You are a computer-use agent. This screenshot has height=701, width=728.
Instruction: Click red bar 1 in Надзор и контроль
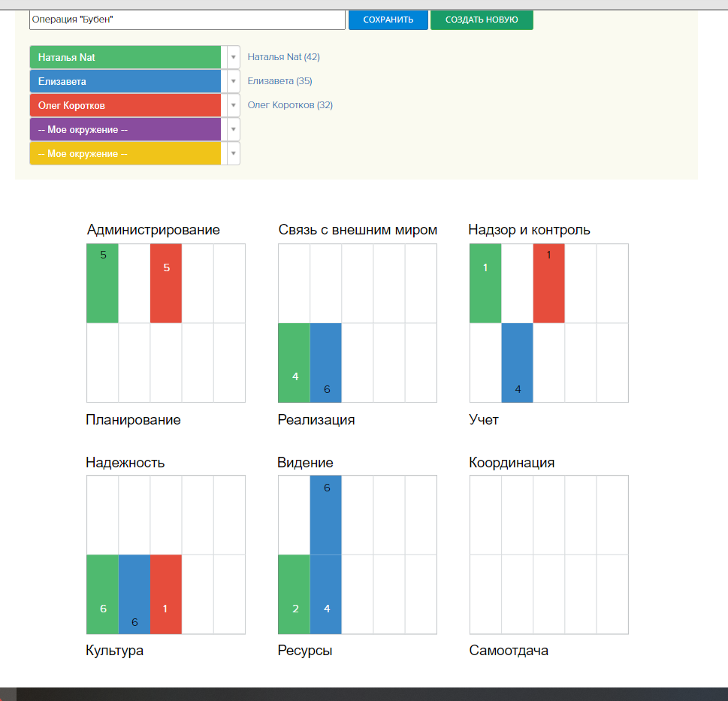(548, 283)
